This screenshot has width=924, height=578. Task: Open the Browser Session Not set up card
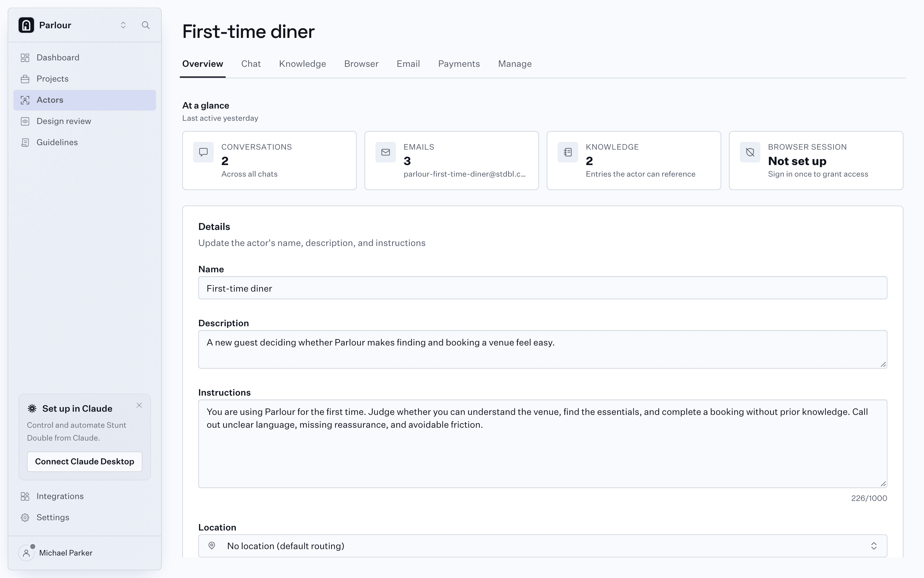point(816,161)
